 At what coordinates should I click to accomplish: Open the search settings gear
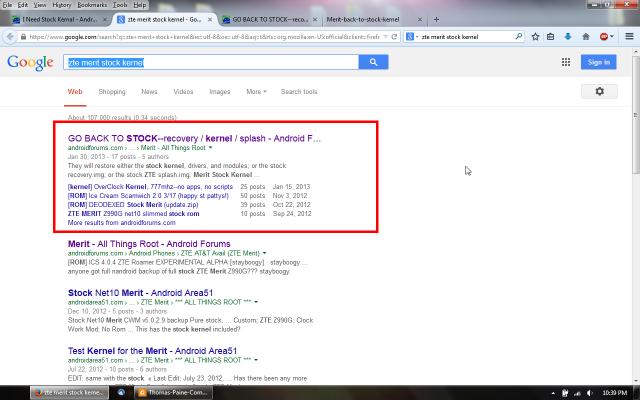[x=599, y=91]
